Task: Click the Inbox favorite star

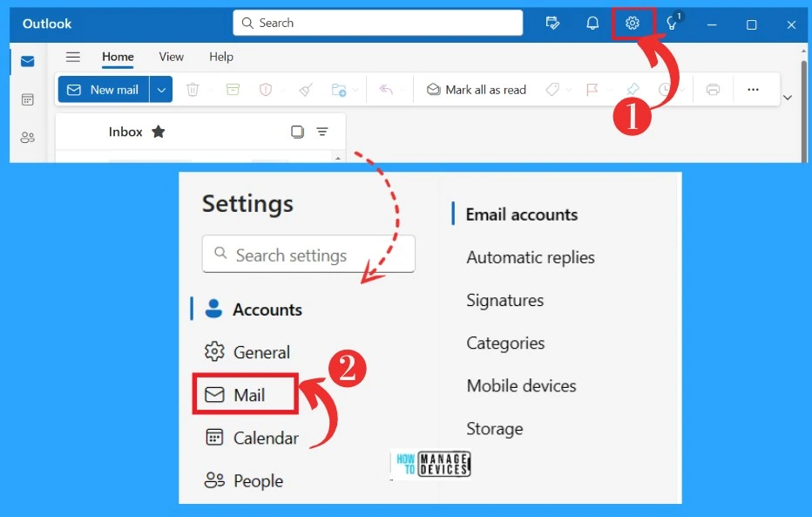Action: click(159, 132)
